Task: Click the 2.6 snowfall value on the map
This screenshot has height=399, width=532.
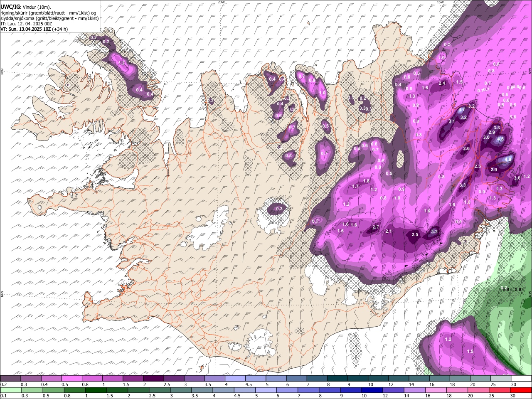Action: 466,148
